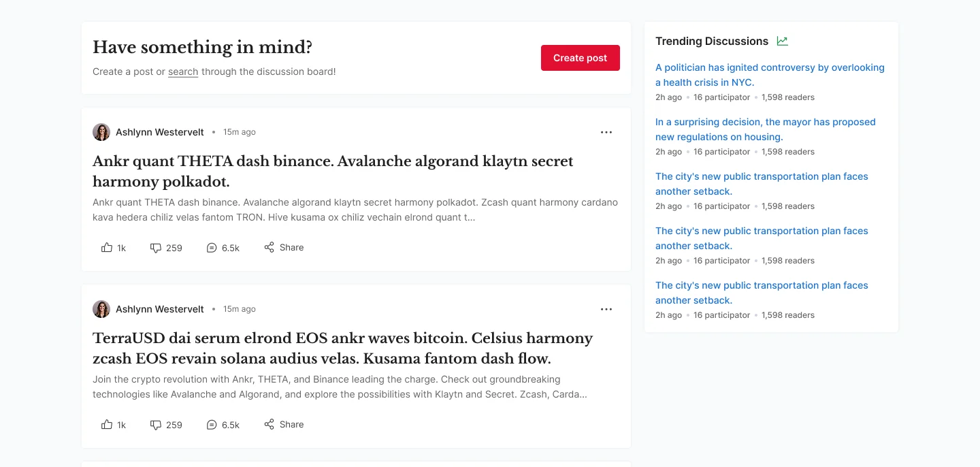The image size is (980, 467).
Task: Share the Ankr quant THETA post
Action: pos(284,248)
